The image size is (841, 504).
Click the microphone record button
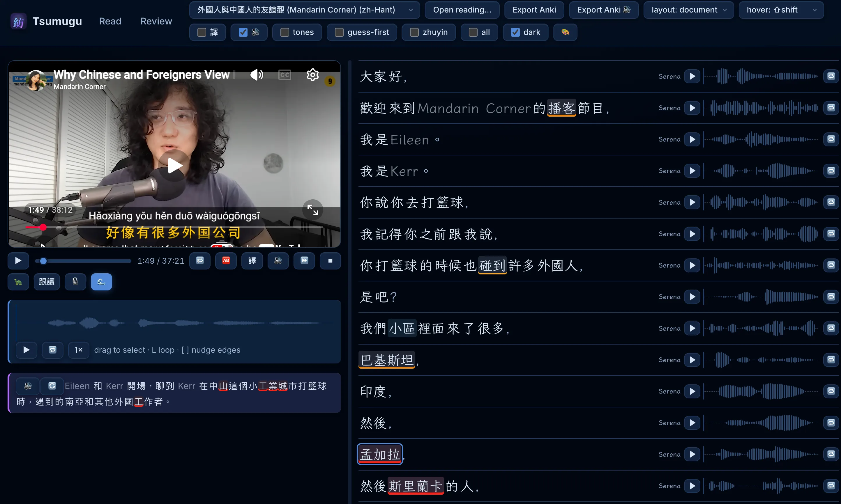75,282
